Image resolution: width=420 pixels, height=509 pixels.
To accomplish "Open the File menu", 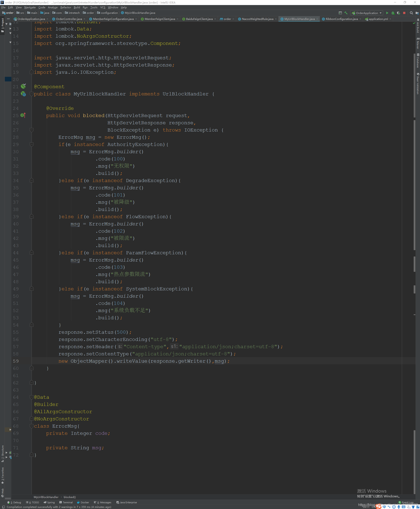I will tap(3, 7).
